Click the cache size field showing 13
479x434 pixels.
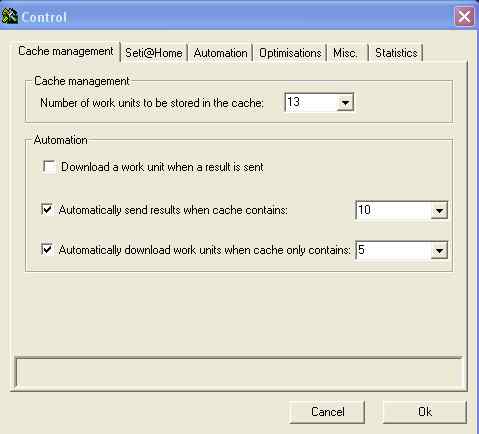(311, 102)
